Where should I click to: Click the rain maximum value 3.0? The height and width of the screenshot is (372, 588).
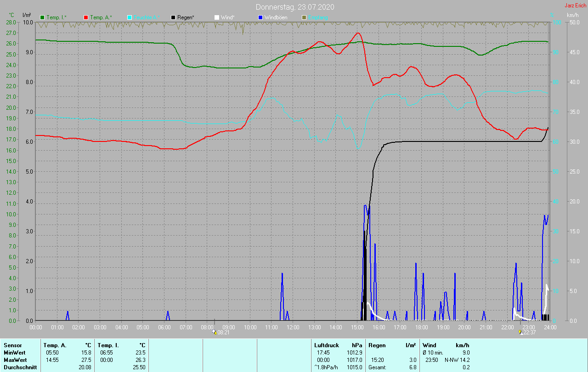[x=413, y=360]
